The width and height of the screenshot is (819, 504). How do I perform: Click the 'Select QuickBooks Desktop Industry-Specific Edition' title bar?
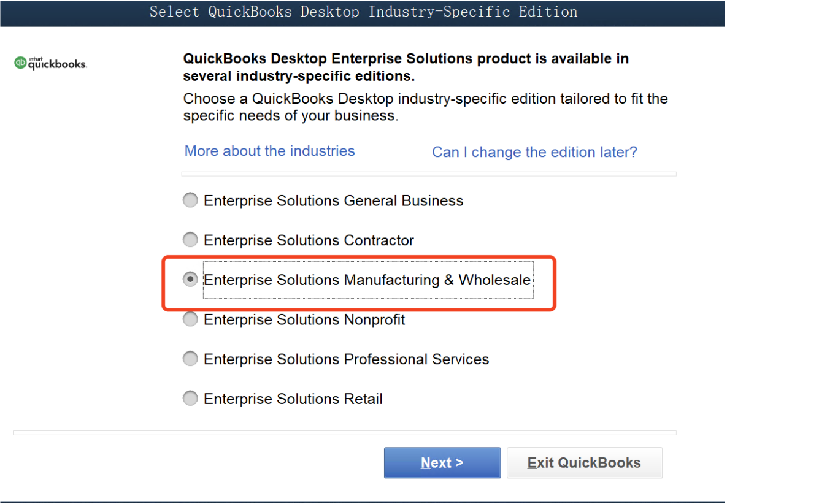[363, 12]
